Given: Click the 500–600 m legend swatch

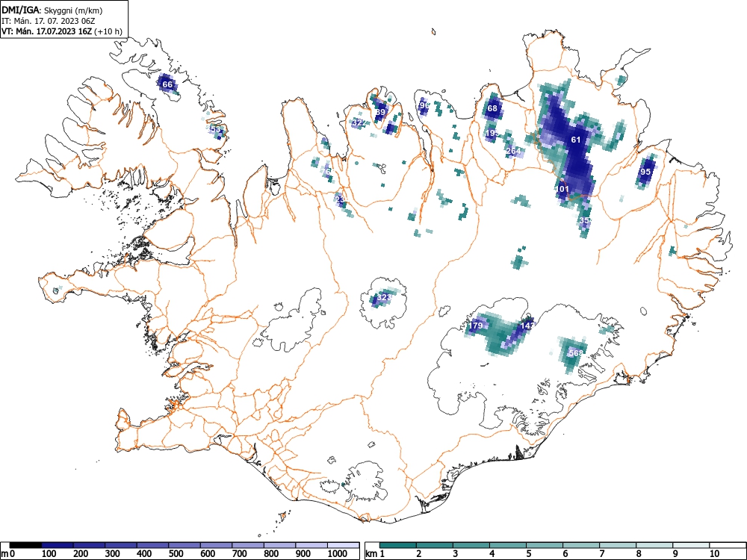Looking at the screenshot, I should 185,545.
